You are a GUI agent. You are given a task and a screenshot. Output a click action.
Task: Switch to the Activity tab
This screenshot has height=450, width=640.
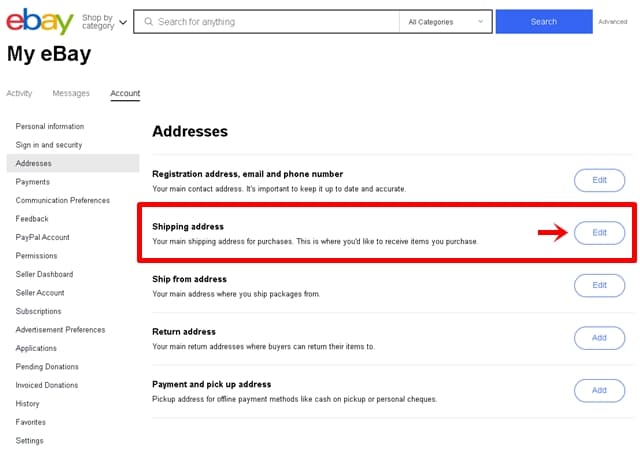[x=19, y=93]
